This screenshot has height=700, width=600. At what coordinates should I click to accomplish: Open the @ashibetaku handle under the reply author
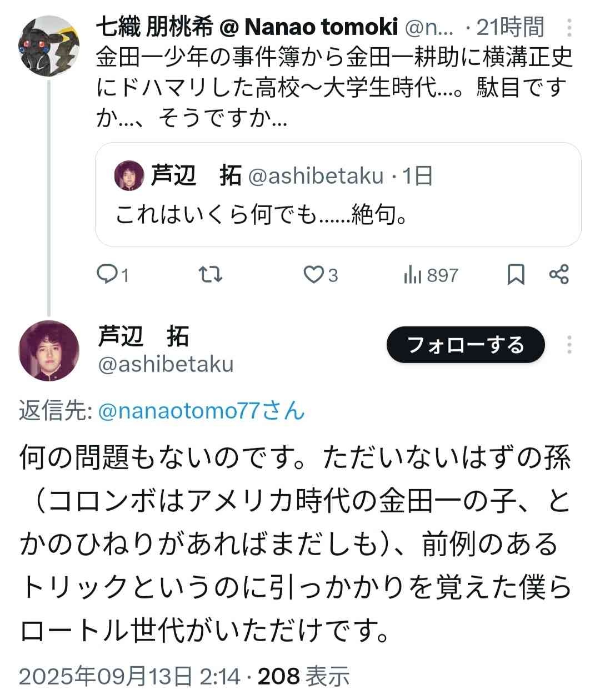(x=166, y=364)
